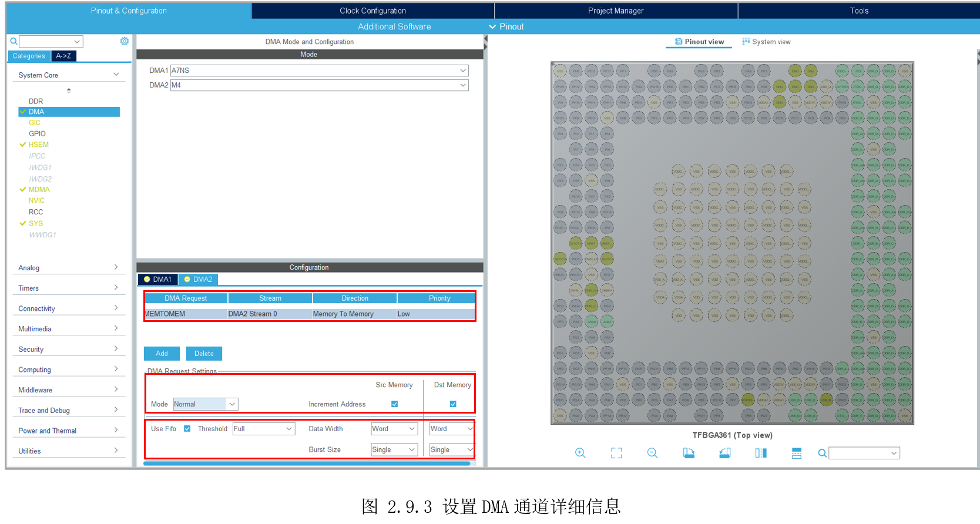Toggle Dst Memory increment address checkbox
This screenshot has height=524, width=980.
click(453, 404)
